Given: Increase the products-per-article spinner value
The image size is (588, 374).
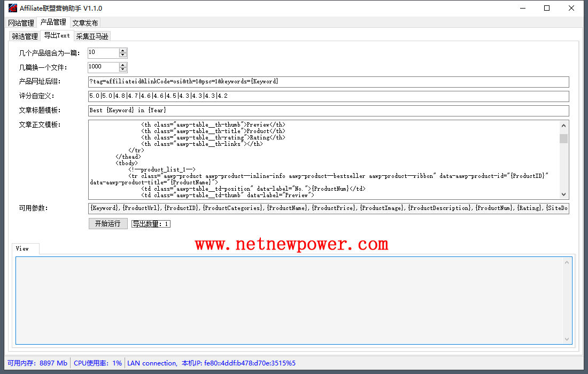Looking at the screenshot, I should coord(123,51).
